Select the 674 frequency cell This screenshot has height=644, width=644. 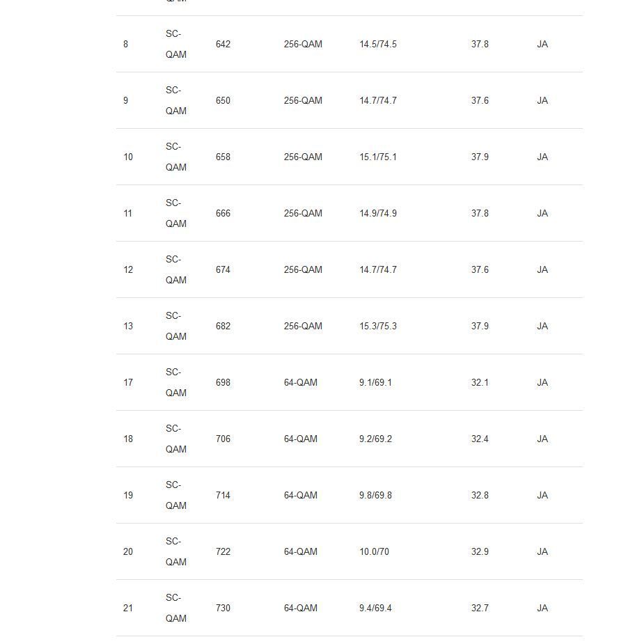(223, 270)
